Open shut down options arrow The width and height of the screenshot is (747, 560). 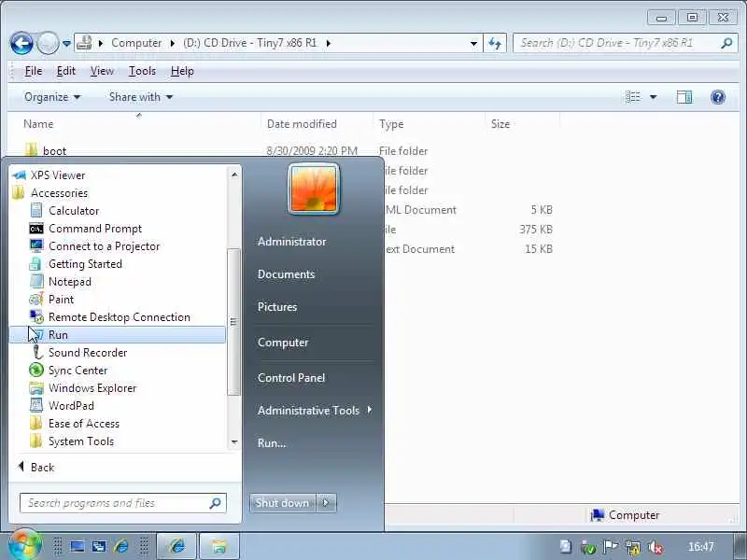326,503
